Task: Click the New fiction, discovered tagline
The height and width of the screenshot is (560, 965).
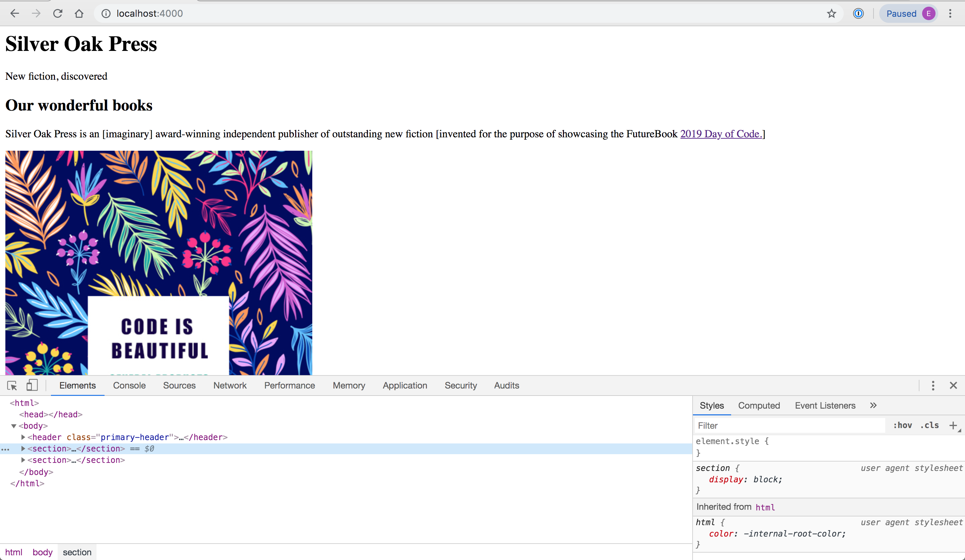Action: pyautogui.click(x=56, y=76)
